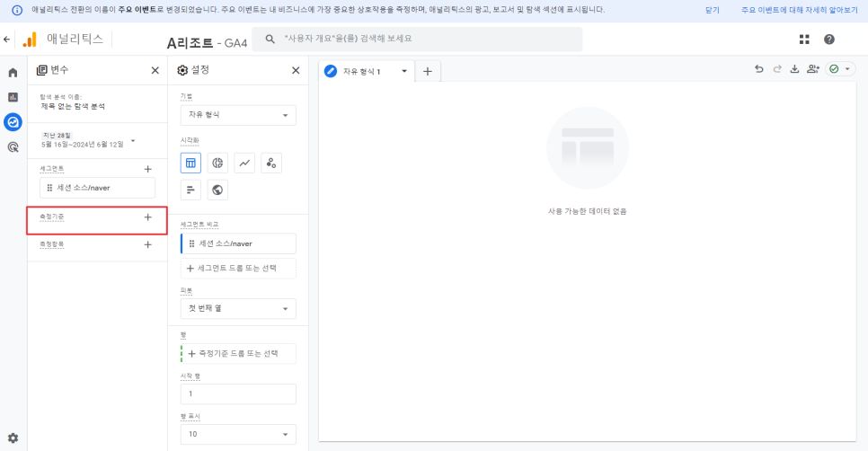
Task: Share the exploration with users
Action: 812,69
